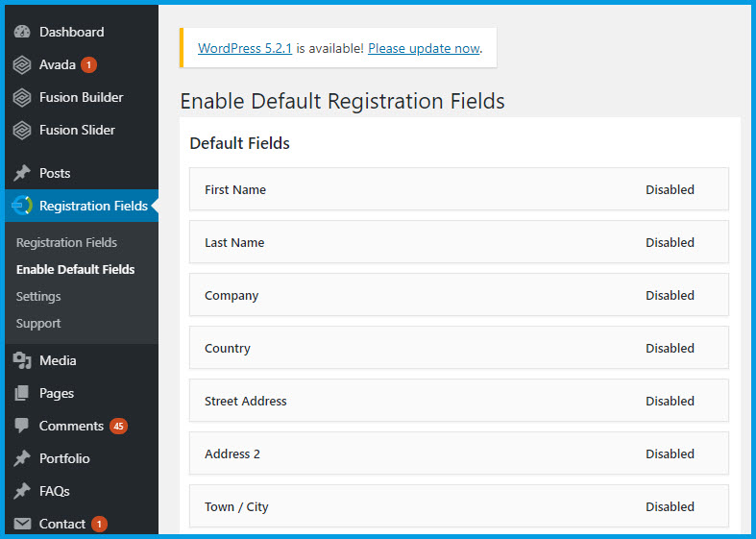Expand the Country field row
The width and height of the screenshot is (756, 539).
click(228, 348)
